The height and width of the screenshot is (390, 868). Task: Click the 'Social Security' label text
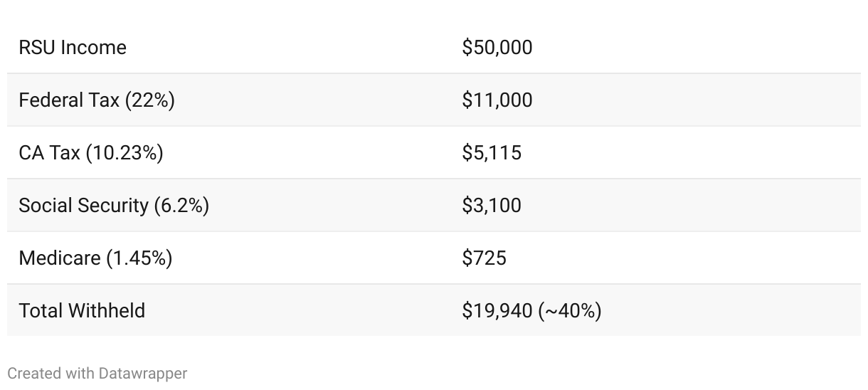[83, 206]
